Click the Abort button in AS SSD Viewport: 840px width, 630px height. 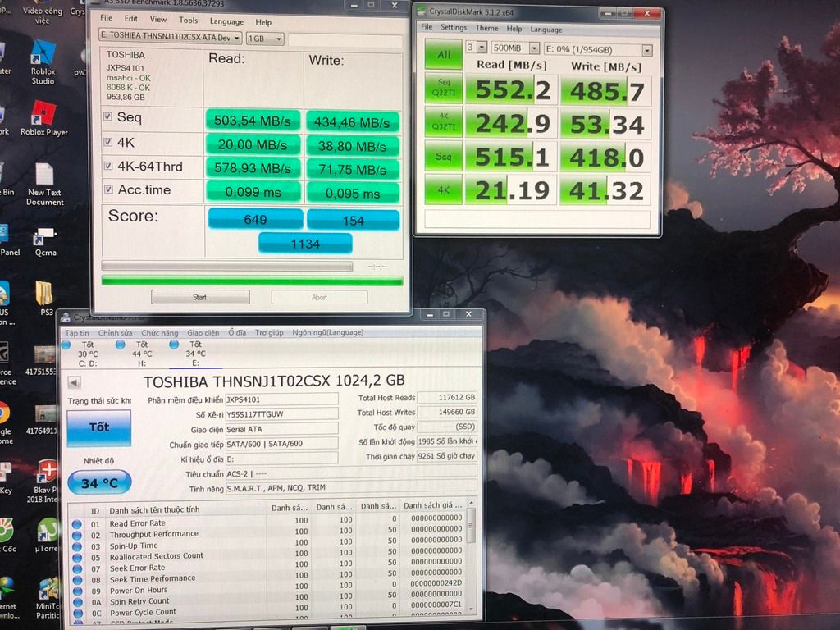(319, 297)
